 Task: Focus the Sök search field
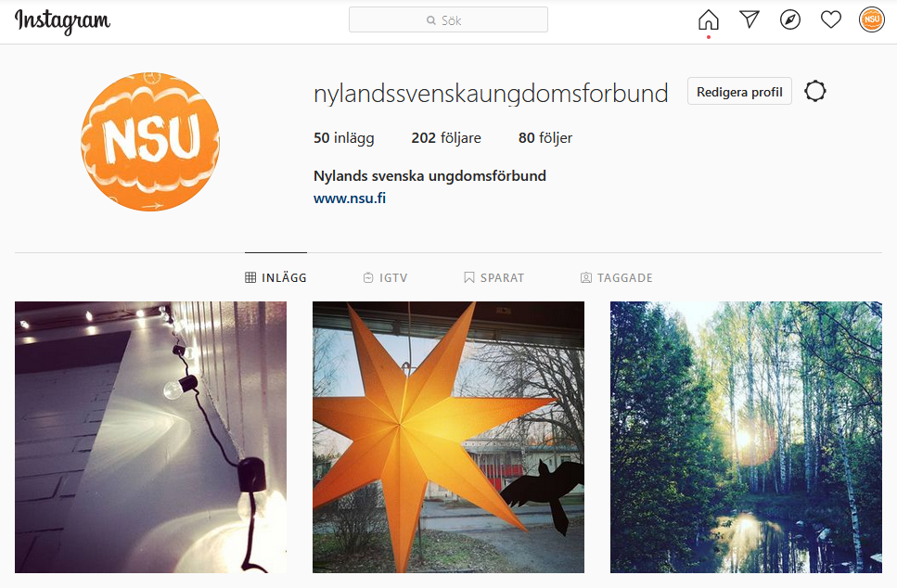[449, 20]
